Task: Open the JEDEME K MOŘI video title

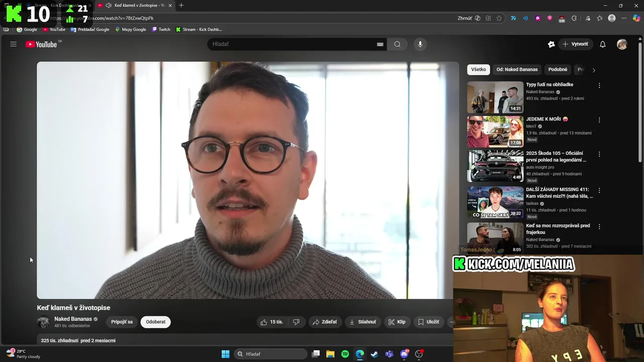Action: [x=547, y=119]
